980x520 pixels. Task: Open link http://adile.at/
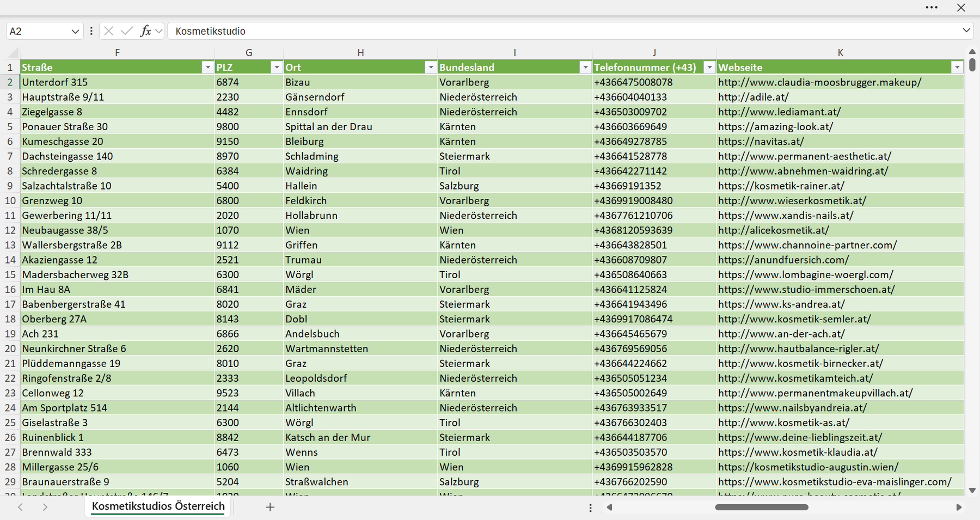(753, 97)
